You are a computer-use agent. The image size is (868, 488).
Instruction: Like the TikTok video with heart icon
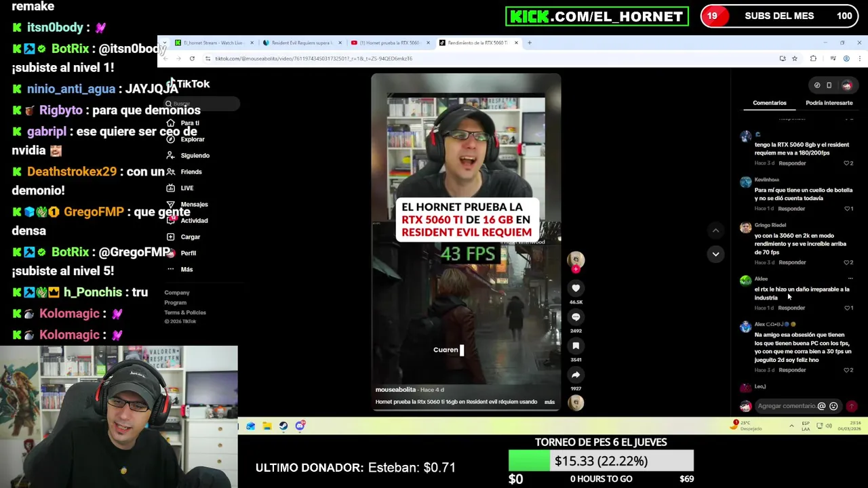coord(576,288)
